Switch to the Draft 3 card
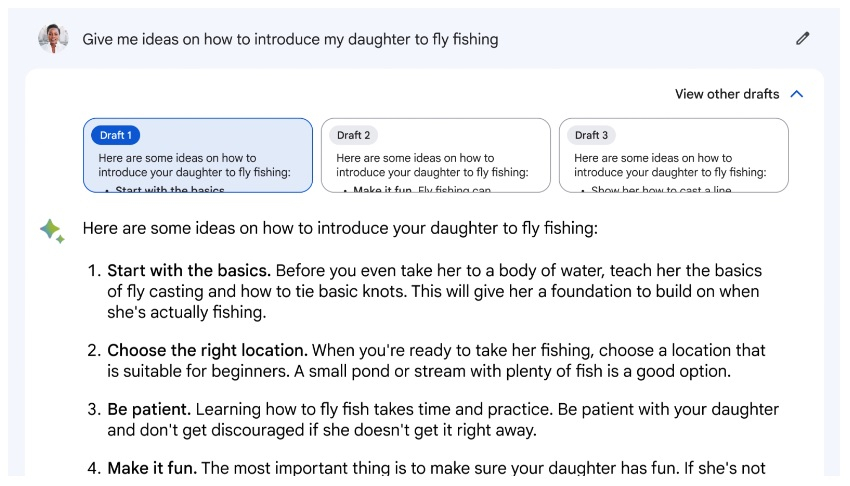The image size is (850, 486). 673,155
